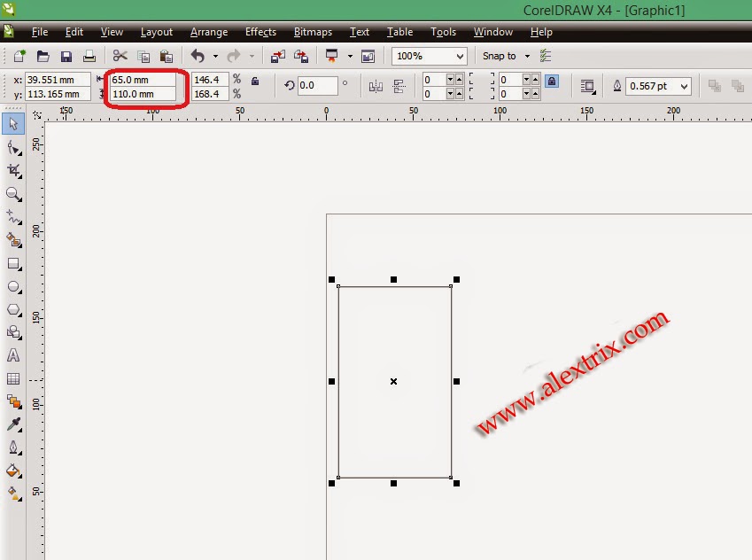The image size is (752, 560).
Task: Open the Welcome screen icon
Action: click(368, 56)
